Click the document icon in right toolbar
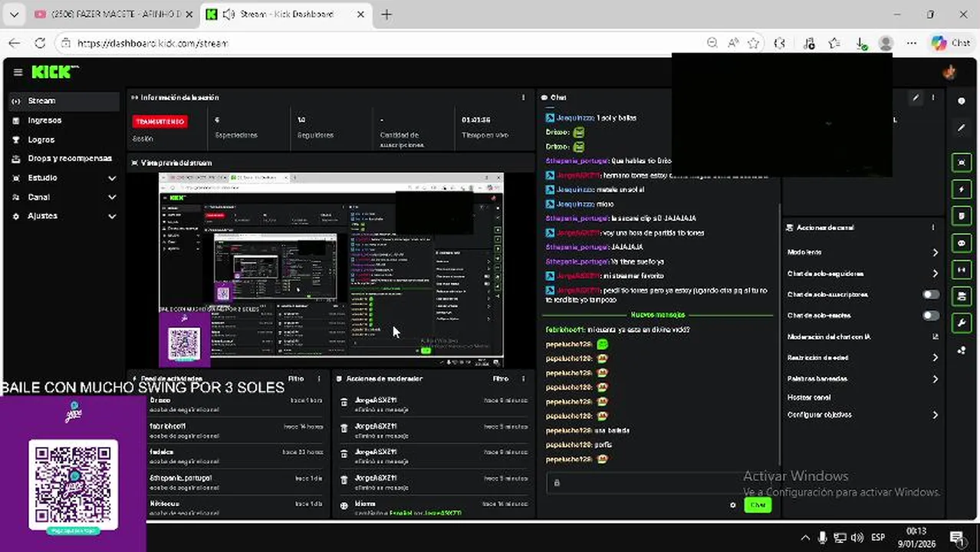This screenshot has height=552, width=980. pos(962,215)
